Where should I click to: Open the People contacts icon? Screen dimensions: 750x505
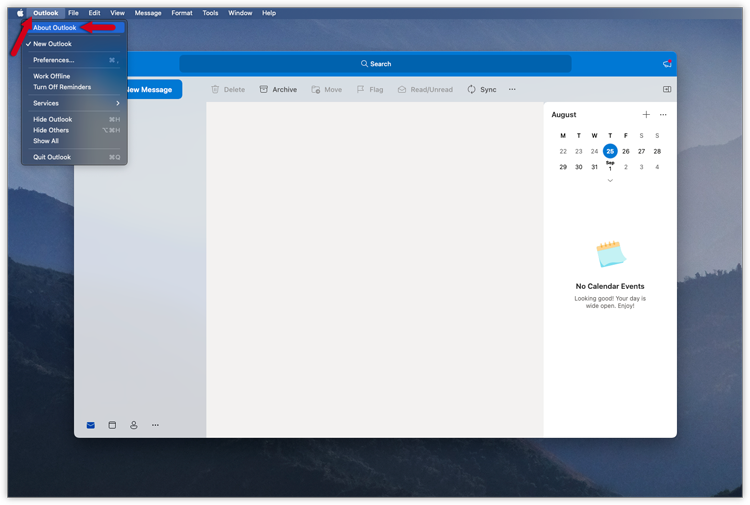(x=133, y=425)
